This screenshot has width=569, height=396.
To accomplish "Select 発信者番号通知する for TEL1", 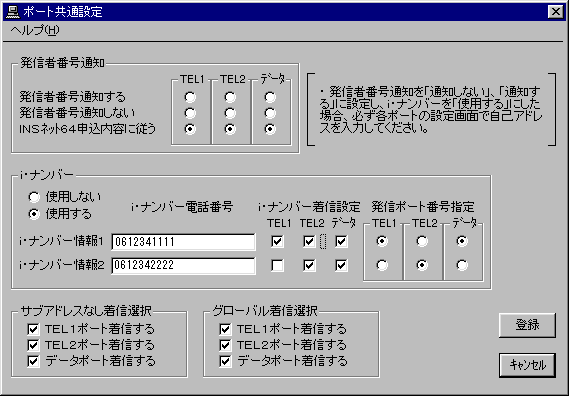I will tap(190, 97).
